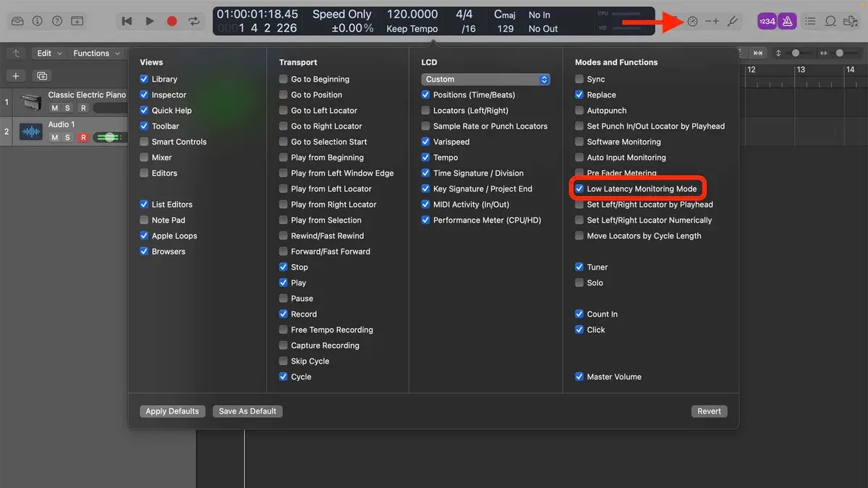
Task: Uncheck the Master Volume checkbox
Action: pyautogui.click(x=579, y=377)
